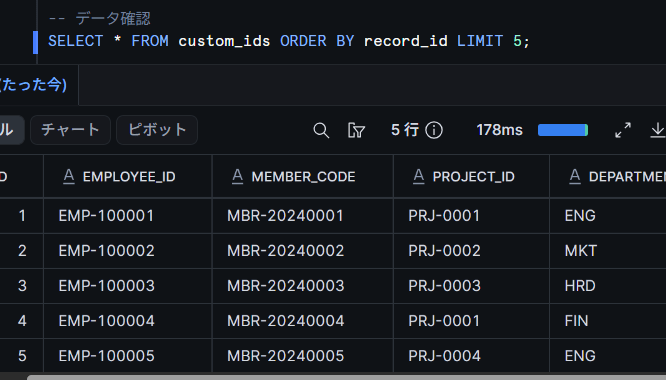The height and width of the screenshot is (380, 666).
Task: Select cell HRD
Action: [608, 286]
